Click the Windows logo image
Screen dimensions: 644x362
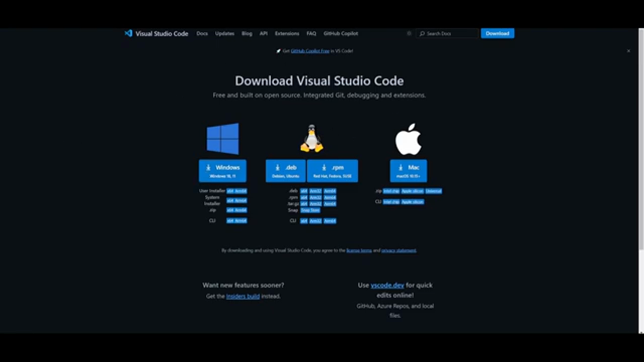222,138
